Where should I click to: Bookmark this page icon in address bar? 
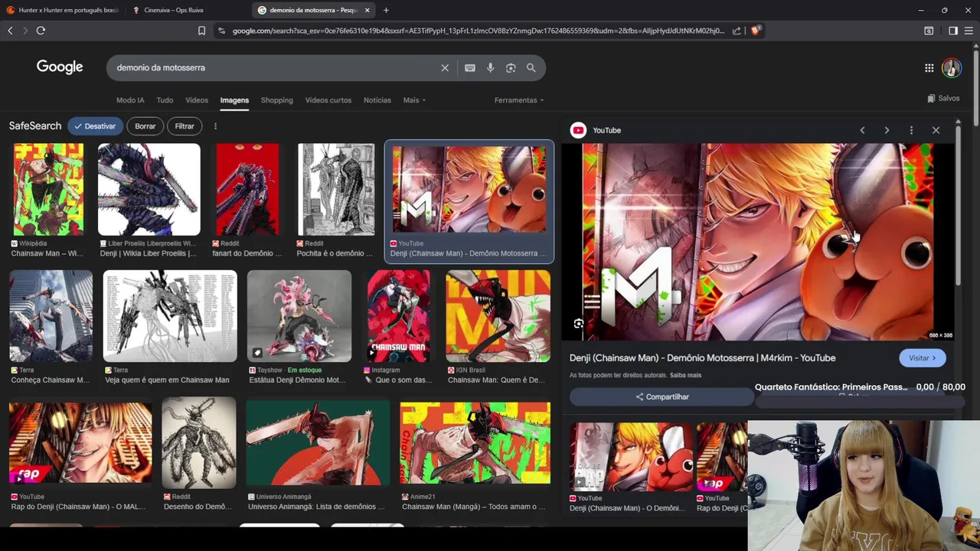pyautogui.click(x=201, y=31)
